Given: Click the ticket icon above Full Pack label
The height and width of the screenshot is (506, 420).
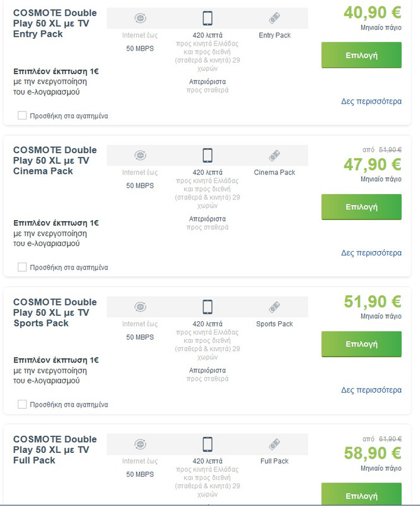Looking at the screenshot, I should pos(275,444).
